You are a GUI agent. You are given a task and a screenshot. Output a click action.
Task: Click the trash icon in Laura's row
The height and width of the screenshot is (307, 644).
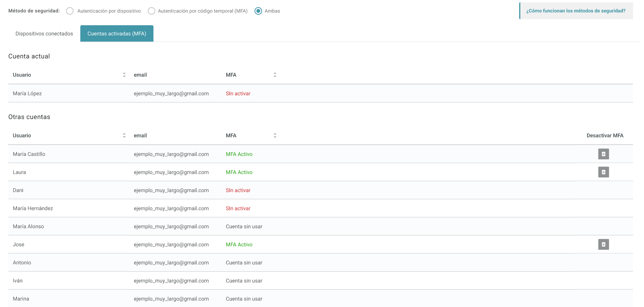coord(603,172)
